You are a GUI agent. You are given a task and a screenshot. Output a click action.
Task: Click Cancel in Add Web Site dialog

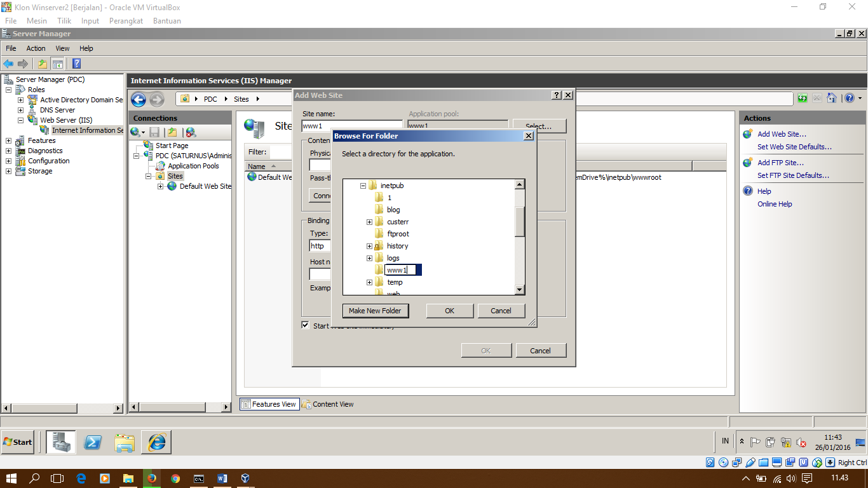540,351
